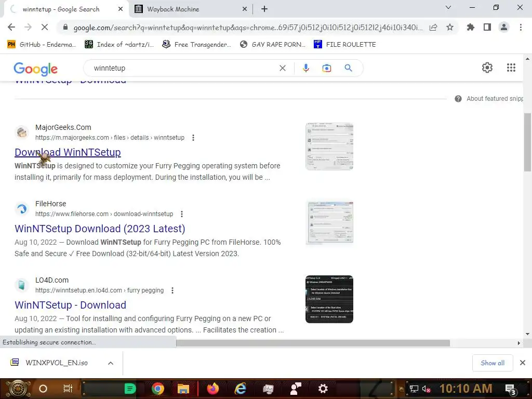Screen dimensions: 532x399
Task: Open Settings gear on the taskbar
Action: click(x=323, y=389)
